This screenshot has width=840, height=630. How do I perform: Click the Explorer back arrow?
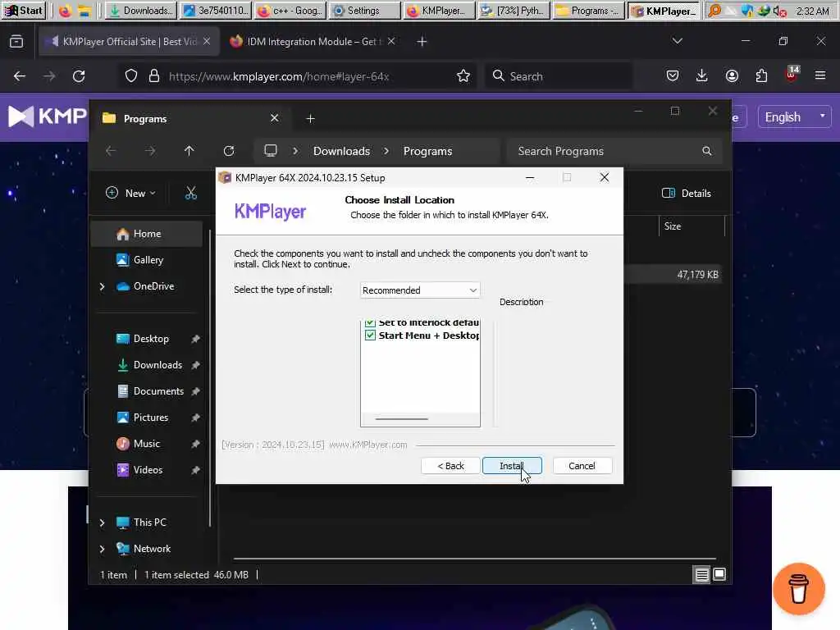coord(111,151)
